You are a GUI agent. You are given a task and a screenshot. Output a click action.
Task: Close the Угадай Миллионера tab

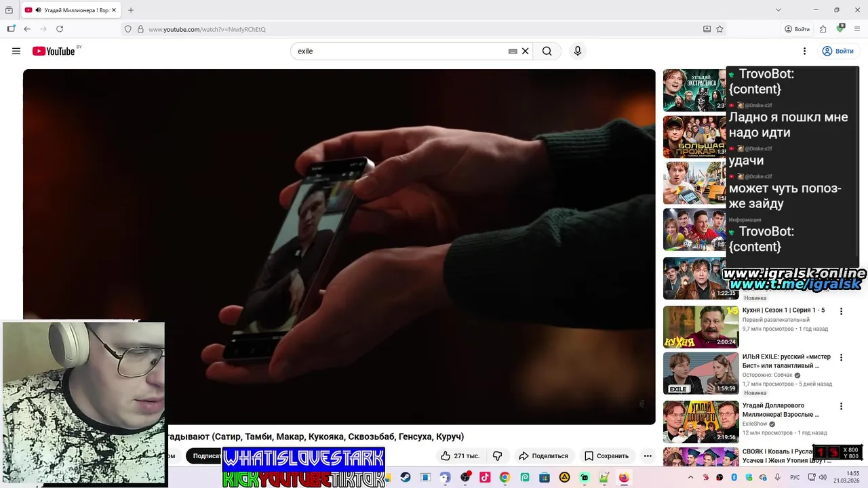pyautogui.click(x=114, y=10)
